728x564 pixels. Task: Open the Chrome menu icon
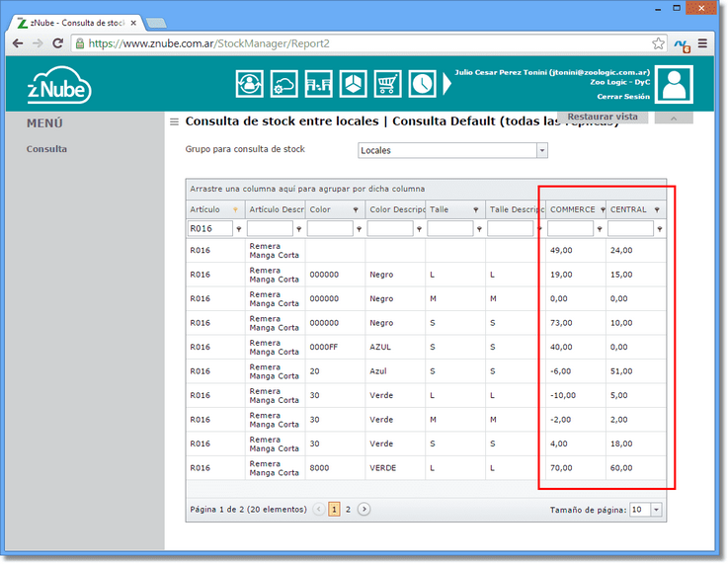(702, 43)
